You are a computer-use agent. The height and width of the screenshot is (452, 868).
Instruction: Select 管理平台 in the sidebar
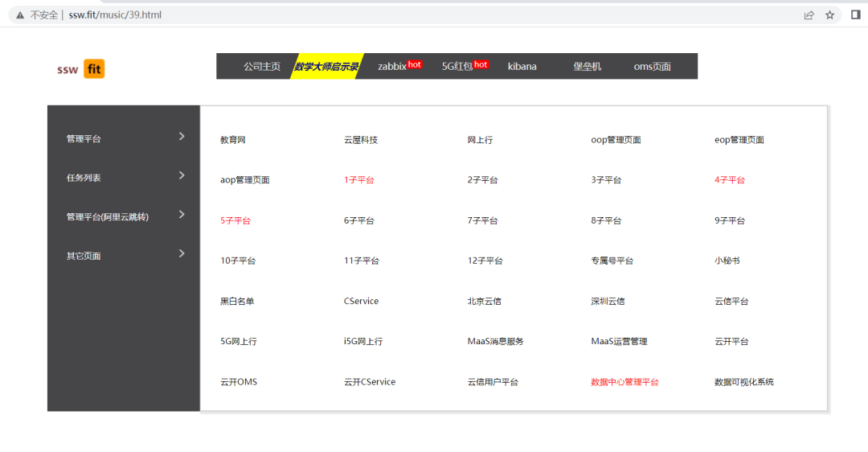pyautogui.click(x=84, y=138)
